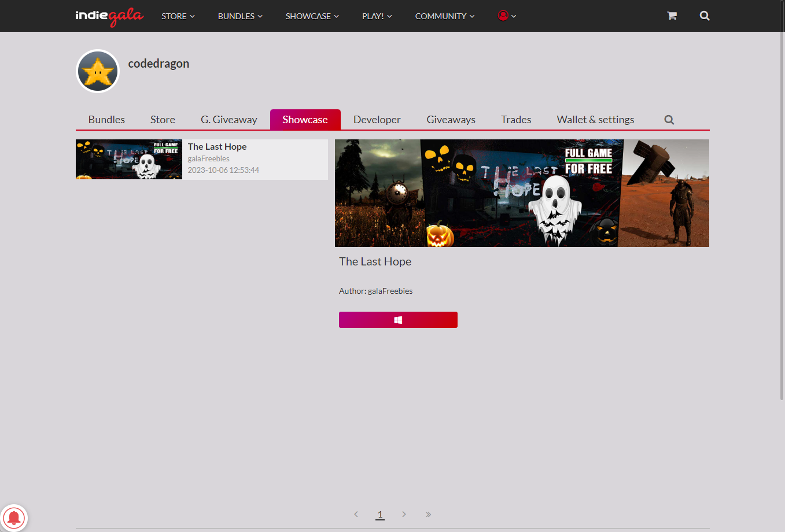Open the shopping cart icon

[x=672, y=16]
